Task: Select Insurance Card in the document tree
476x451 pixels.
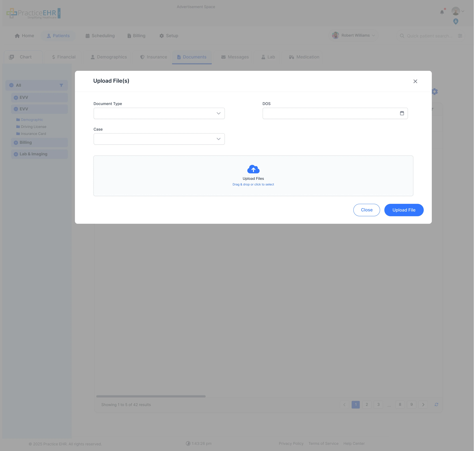Action: point(33,134)
